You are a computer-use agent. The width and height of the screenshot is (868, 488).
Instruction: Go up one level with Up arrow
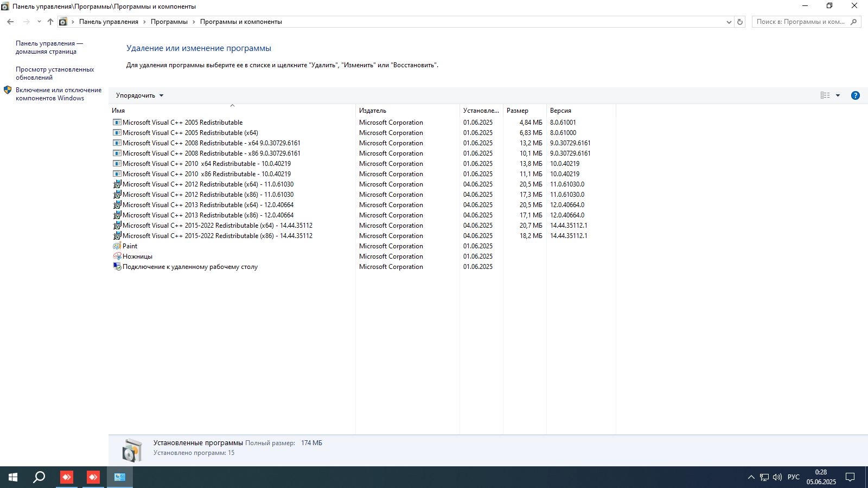(50, 22)
